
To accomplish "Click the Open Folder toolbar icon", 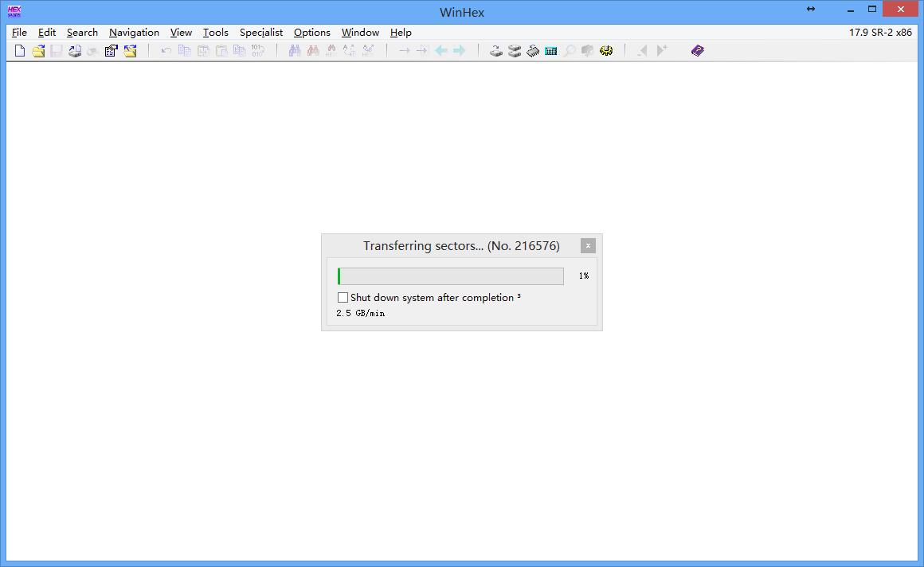I will tap(130, 51).
